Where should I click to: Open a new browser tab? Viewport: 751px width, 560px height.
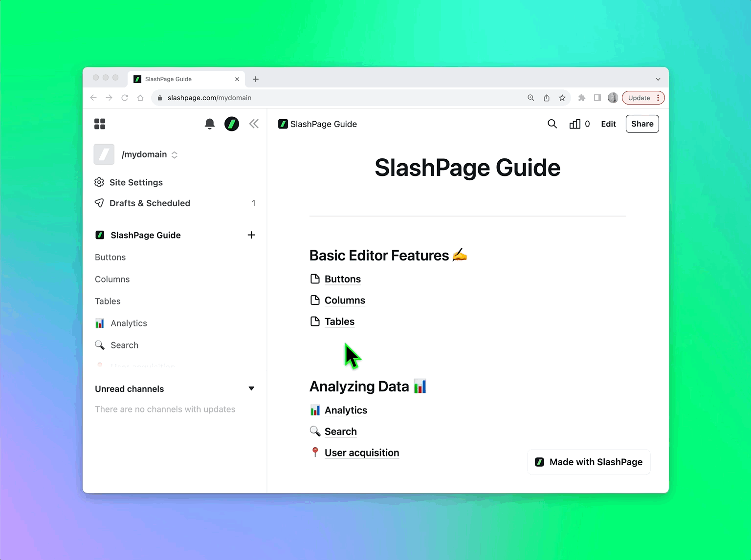[x=256, y=79]
